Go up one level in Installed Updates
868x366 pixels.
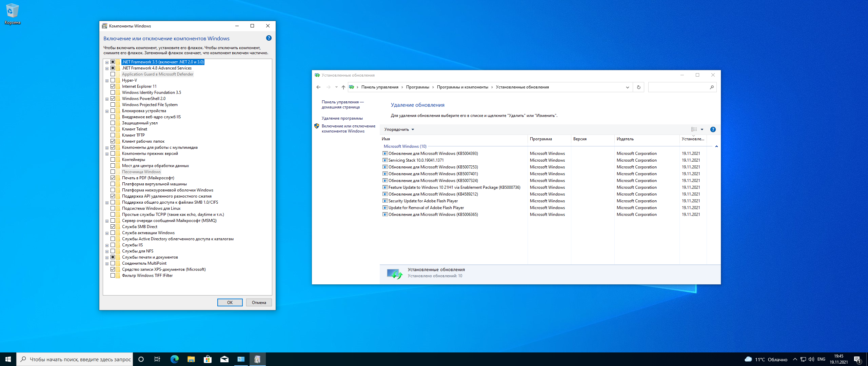click(x=343, y=87)
